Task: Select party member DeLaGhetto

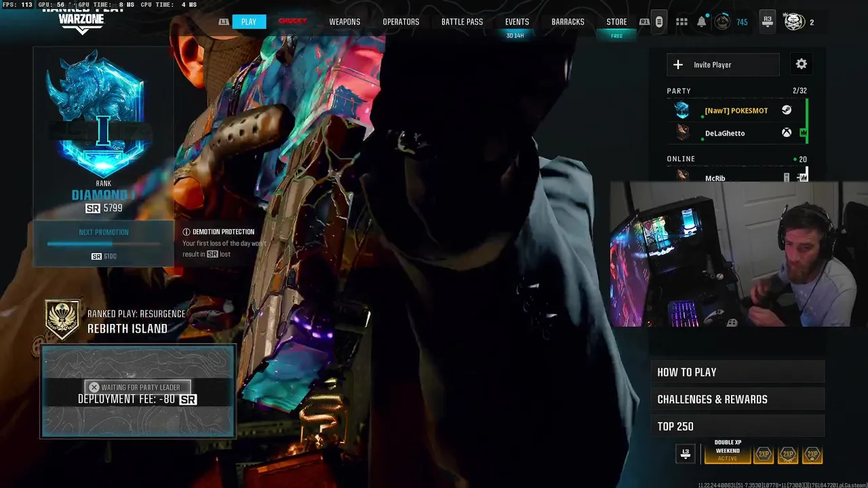Action: click(x=736, y=133)
